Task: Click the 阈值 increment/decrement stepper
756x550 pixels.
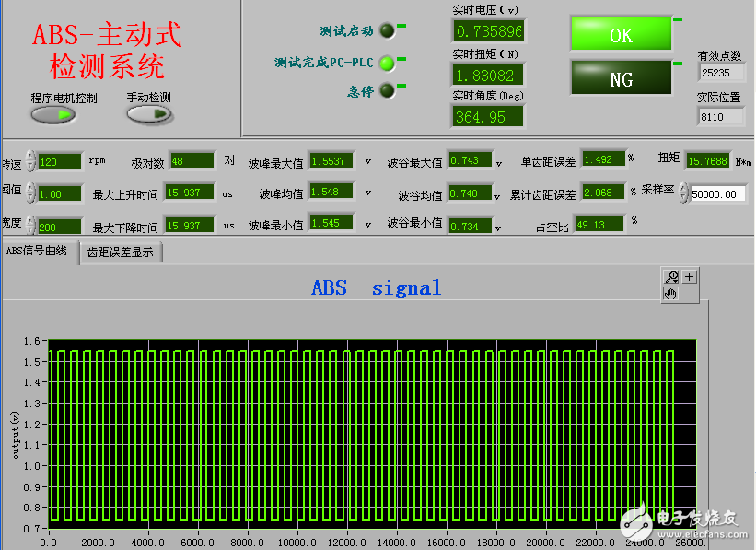Action: 30,193
